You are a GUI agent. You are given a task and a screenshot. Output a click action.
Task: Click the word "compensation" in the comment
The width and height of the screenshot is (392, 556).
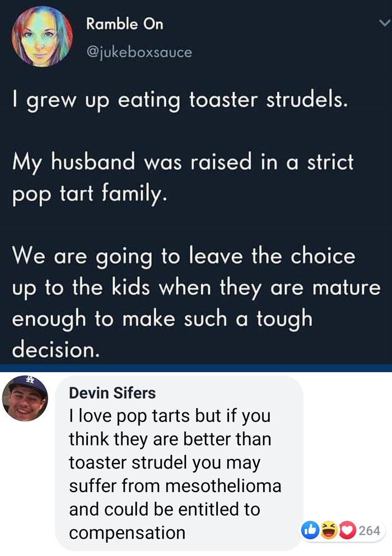point(127,532)
